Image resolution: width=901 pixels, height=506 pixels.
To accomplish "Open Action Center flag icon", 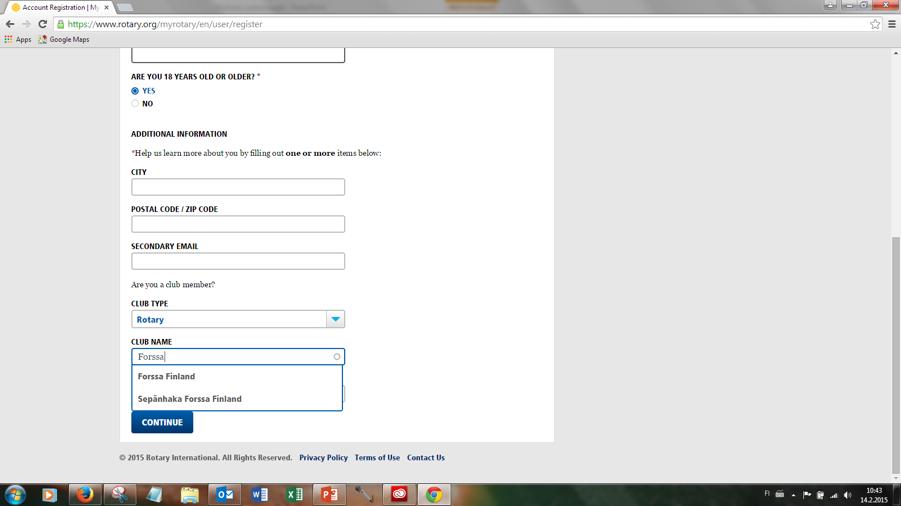I will tap(807, 495).
